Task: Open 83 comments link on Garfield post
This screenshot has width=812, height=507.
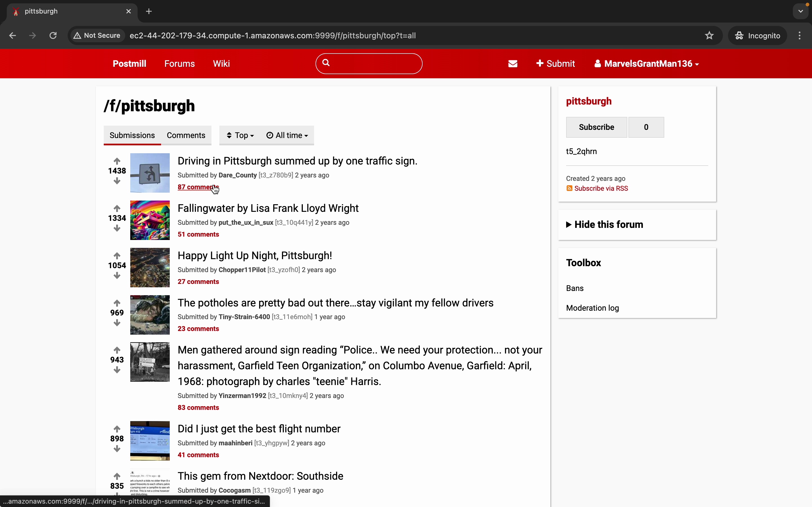Action: (x=198, y=408)
